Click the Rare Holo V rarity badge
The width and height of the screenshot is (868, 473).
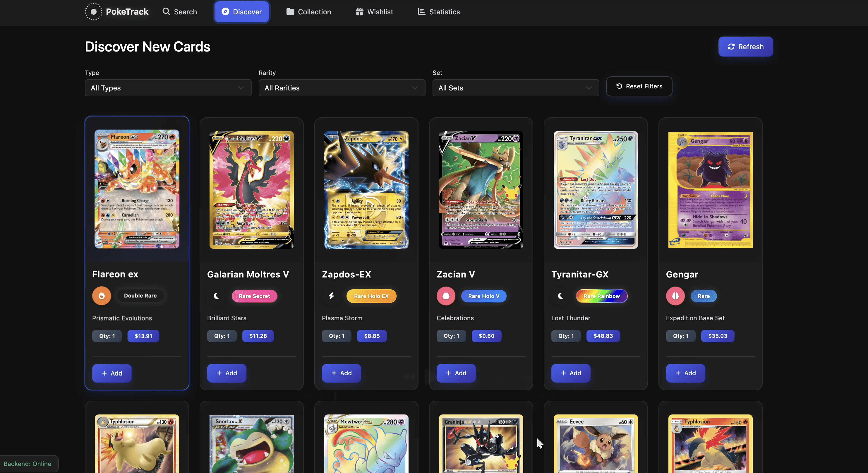[483, 296]
